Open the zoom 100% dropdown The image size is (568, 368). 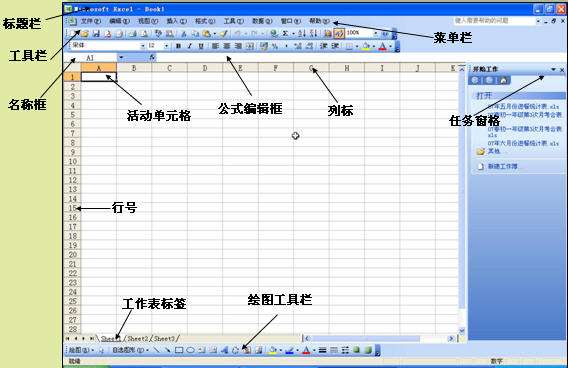tap(375, 33)
